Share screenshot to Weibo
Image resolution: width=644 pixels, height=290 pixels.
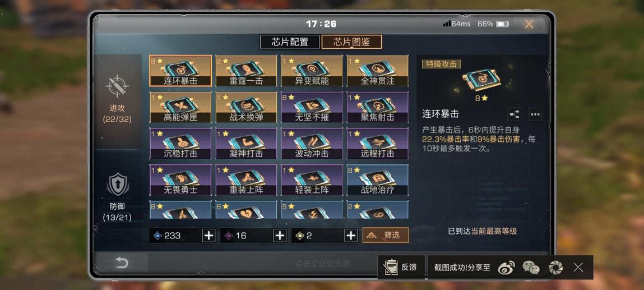point(506,268)
